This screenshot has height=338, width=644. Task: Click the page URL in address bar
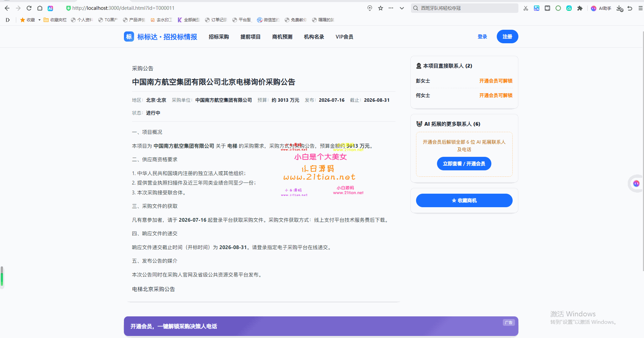tap(123, 8)
